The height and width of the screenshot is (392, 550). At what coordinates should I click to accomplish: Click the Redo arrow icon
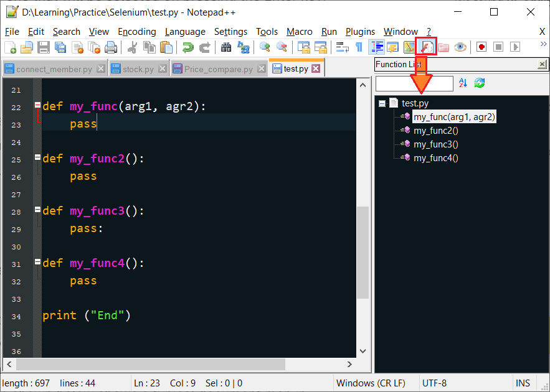coord(205,47)
